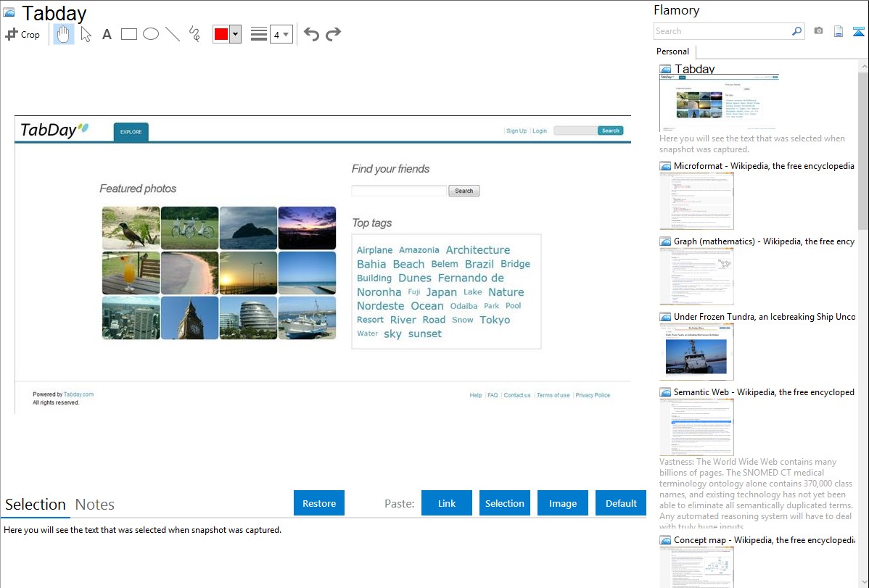Click the camera capture snapshot icon
The image size is (869, 588).
(818, 31)
